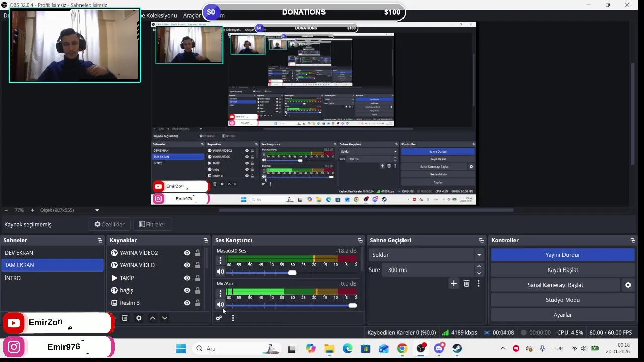Show hidden system tray icons chevron
Screen dimensions: 644x362
click(502, 348)
